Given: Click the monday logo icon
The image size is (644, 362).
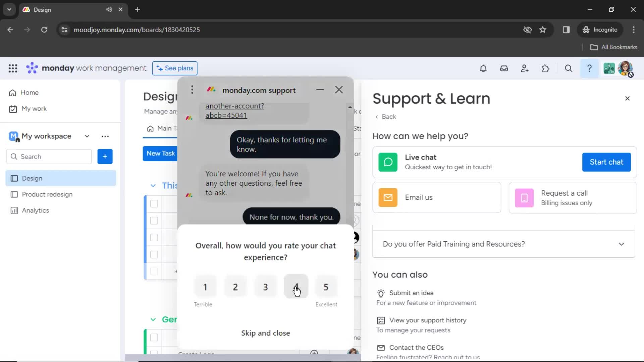Looking at the screenshot, I should coord(32,68).
